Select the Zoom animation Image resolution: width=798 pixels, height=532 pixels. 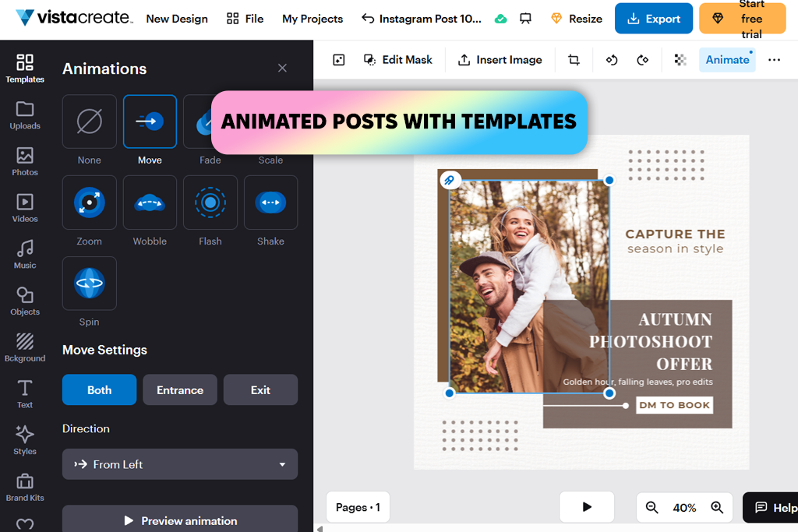[89, 203]
